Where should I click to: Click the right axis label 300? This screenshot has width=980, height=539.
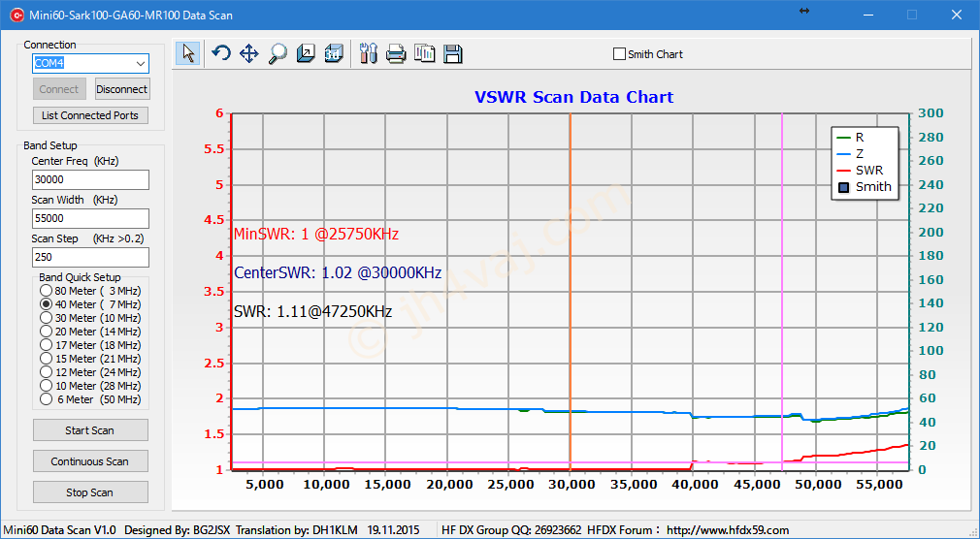(x=931, y=113)
